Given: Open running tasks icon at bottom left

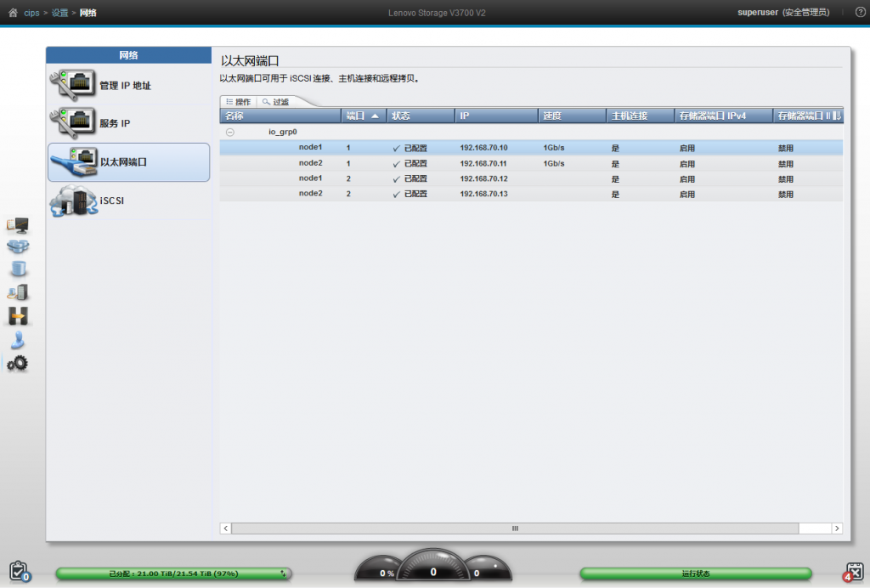Looking at the screenshot, I should coord(19,571).
